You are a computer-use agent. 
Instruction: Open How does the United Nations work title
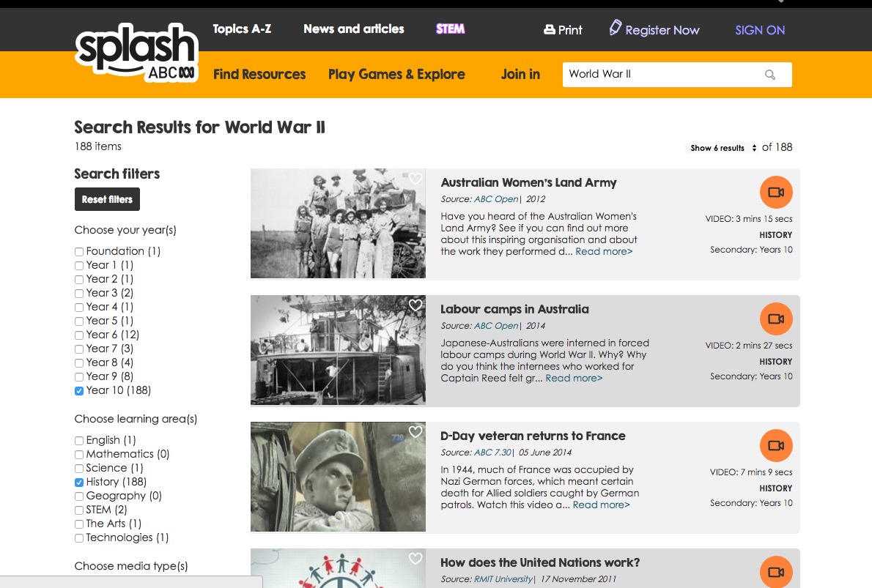coord(540,563)
